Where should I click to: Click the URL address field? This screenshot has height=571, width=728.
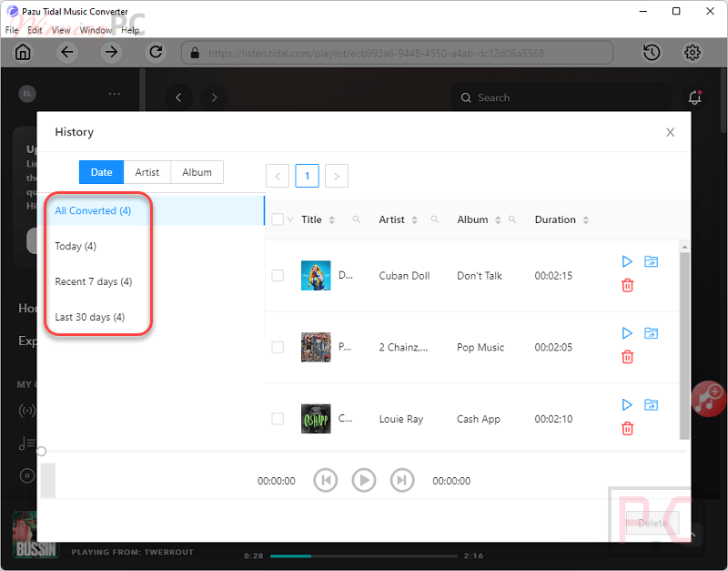[397, 53]
